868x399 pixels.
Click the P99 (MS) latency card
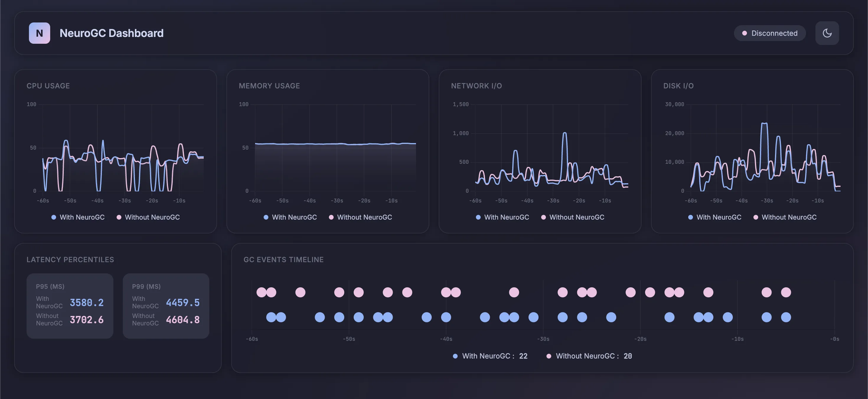coord(166,306)
